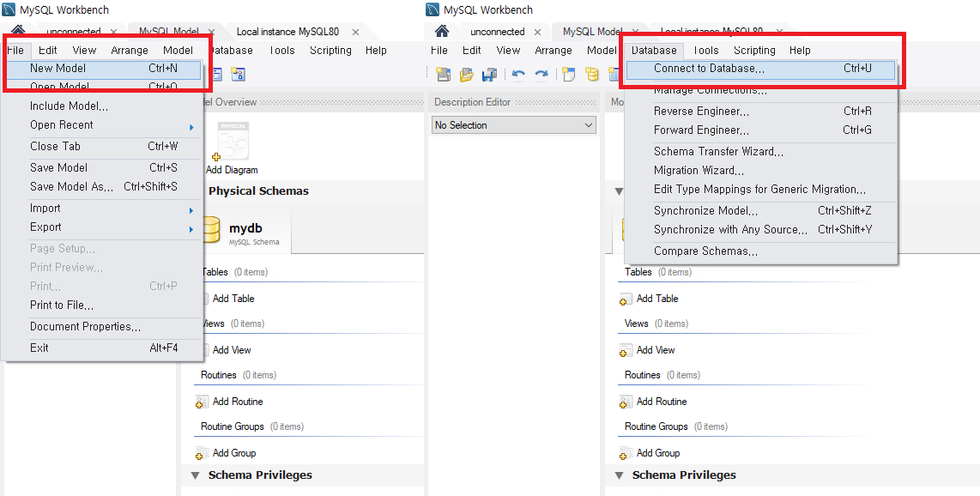The width and height of the screenshot is (980, 496).
Task: Choose Forward Engineer from Database menu
Action: point(760,130)
